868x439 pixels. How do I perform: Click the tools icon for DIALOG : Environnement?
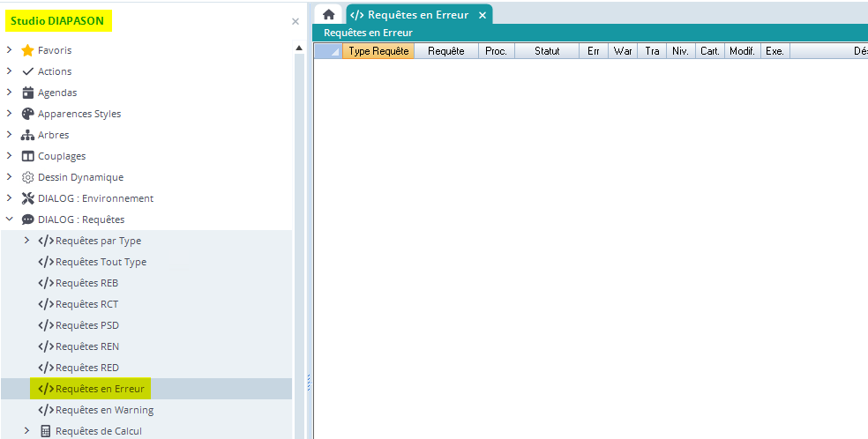pos(27,198)
